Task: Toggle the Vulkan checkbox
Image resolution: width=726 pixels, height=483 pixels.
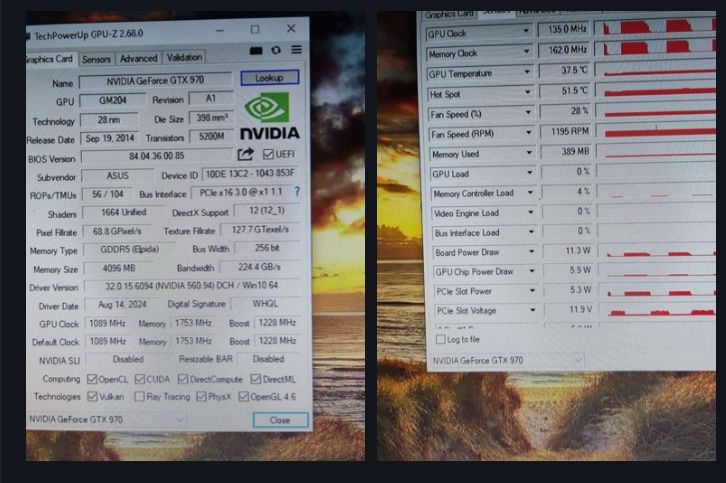Action: click(93, 397)
